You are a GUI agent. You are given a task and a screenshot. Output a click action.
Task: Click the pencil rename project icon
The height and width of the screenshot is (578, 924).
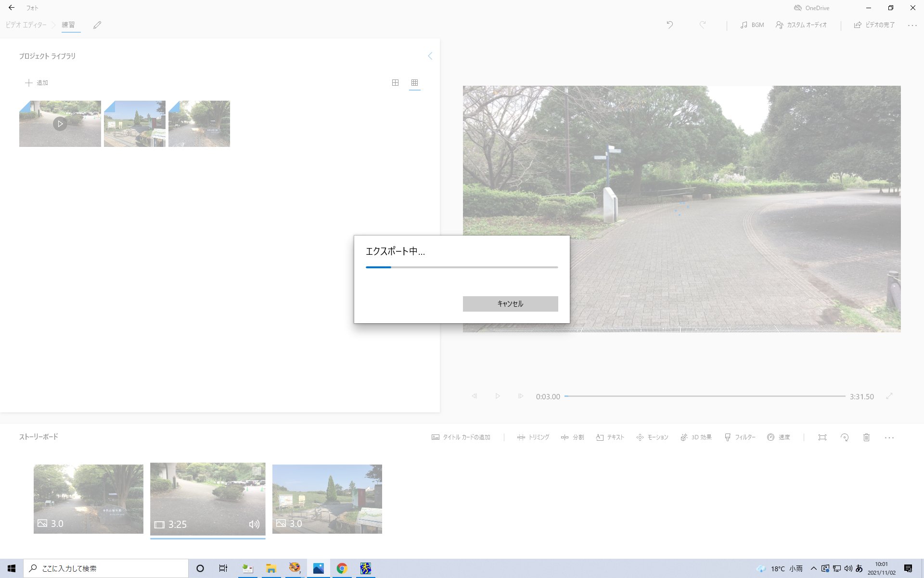(97, 25)
